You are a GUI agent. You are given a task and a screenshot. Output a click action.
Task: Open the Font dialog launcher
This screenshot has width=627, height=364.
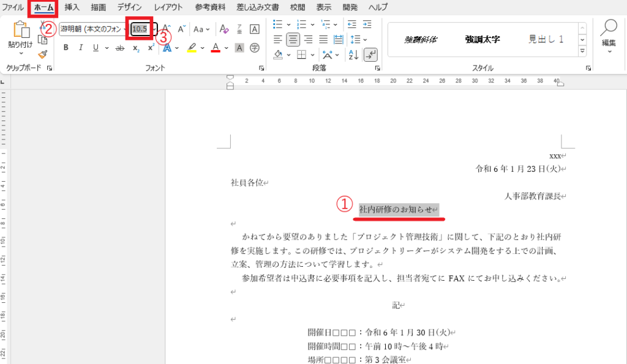click(261, 69)
